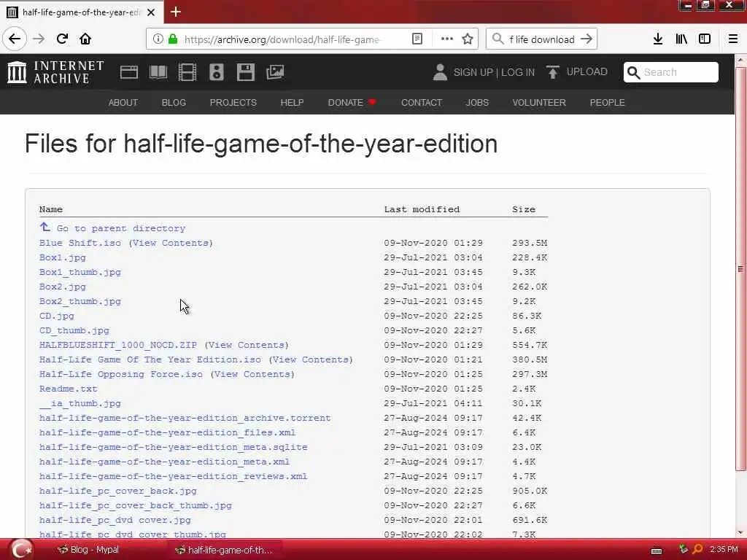Viewport: 747px width, 560px height.
Task: Open a new browser tab
Action: [x=175, y=12]
